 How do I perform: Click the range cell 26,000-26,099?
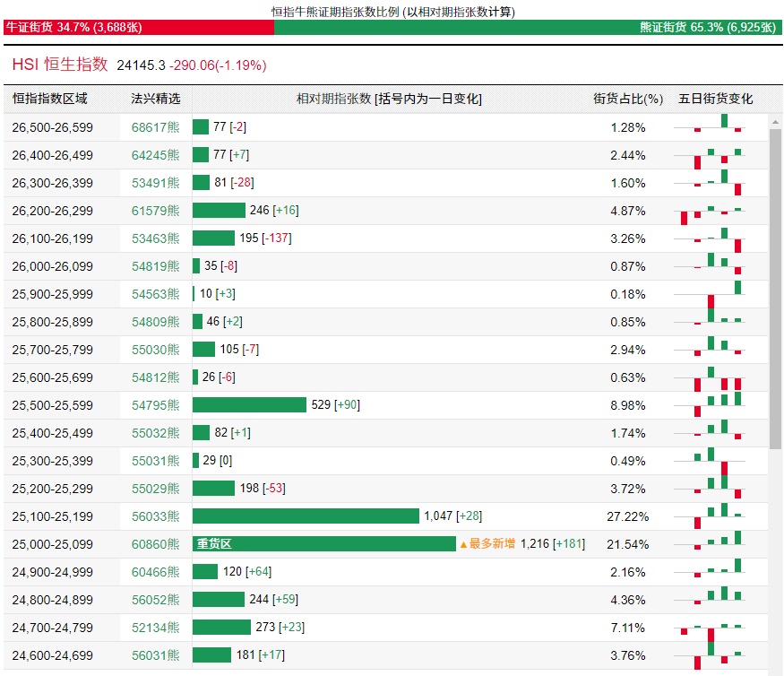coord(53,266)
